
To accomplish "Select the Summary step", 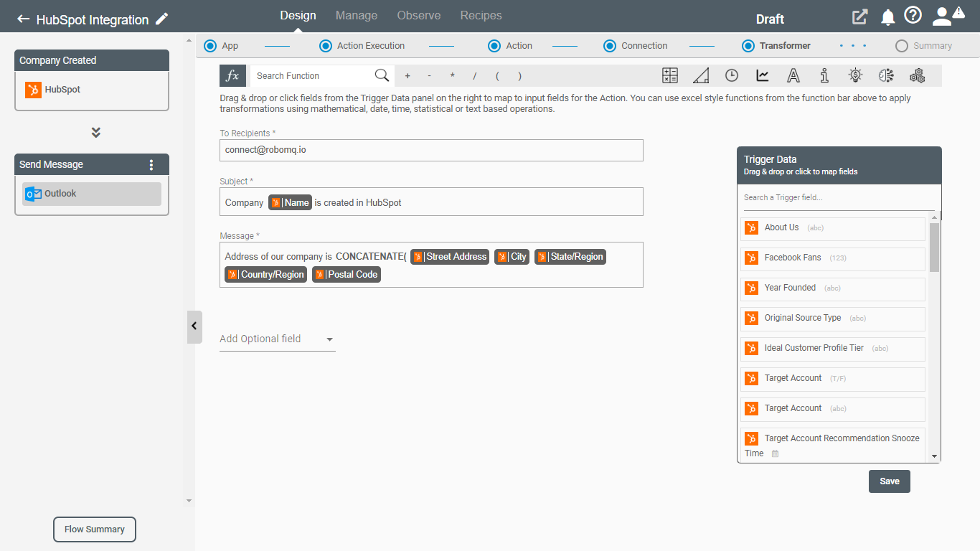I will click(924, 45).
